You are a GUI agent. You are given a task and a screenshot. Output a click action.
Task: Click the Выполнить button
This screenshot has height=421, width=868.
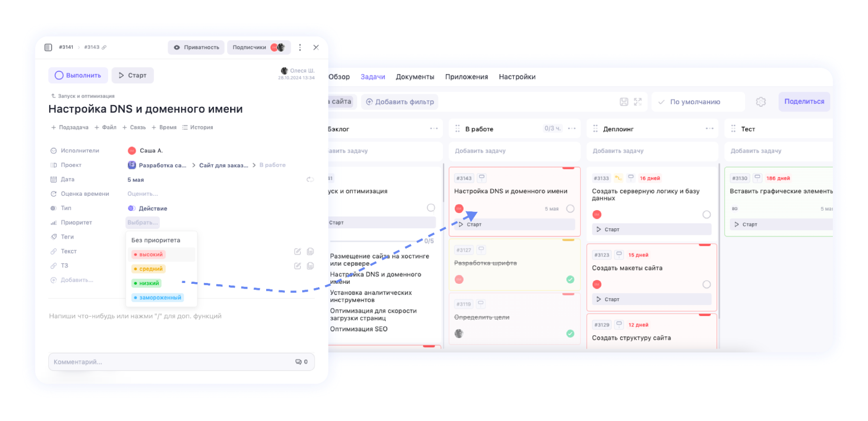tap(78, 76)
